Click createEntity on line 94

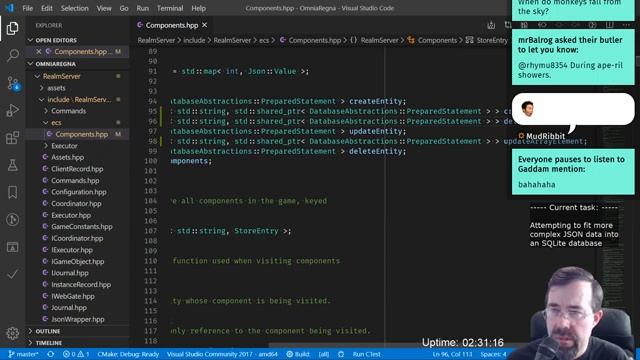[376, 101]
